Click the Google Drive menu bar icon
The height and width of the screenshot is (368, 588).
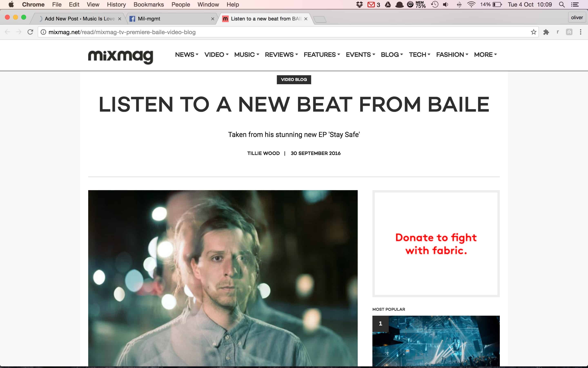388,4
